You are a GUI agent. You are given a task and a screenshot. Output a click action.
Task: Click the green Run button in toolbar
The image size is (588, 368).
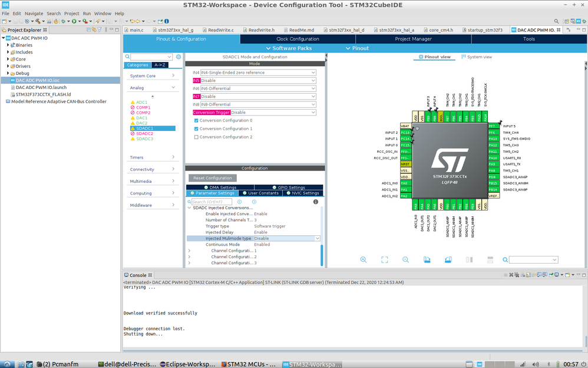74,21
